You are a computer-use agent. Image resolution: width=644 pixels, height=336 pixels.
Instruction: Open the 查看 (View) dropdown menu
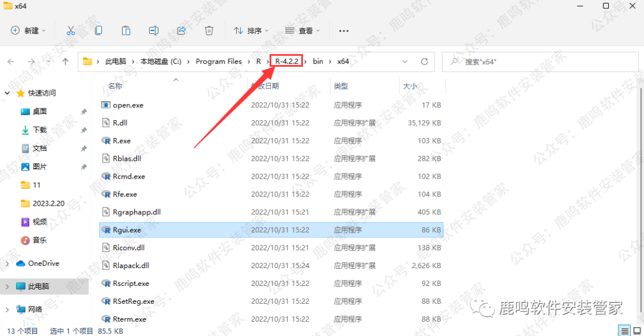(302, 30)
